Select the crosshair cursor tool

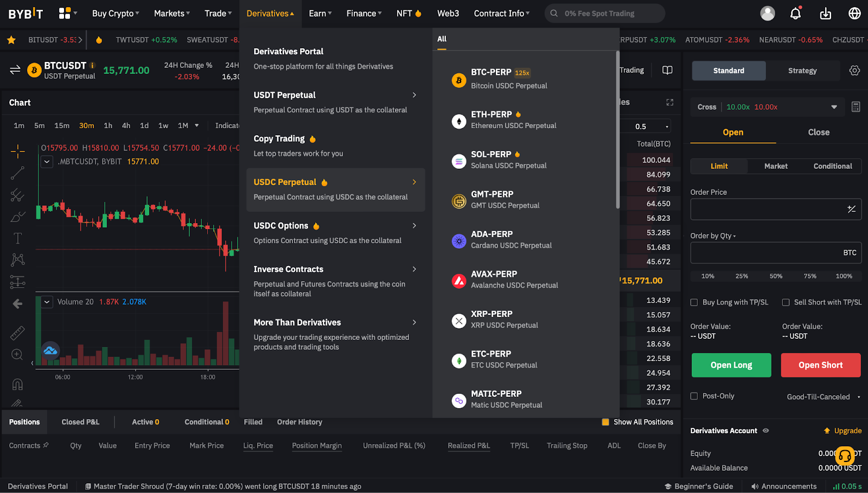coord(17,151)
